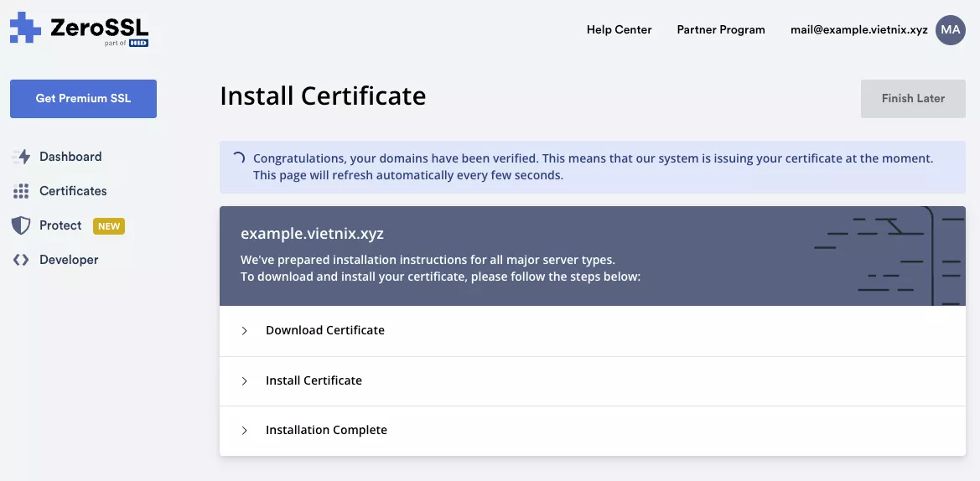Click the Finish Later button
This screenshot has width=980, height=481.
tap(912, 99)
